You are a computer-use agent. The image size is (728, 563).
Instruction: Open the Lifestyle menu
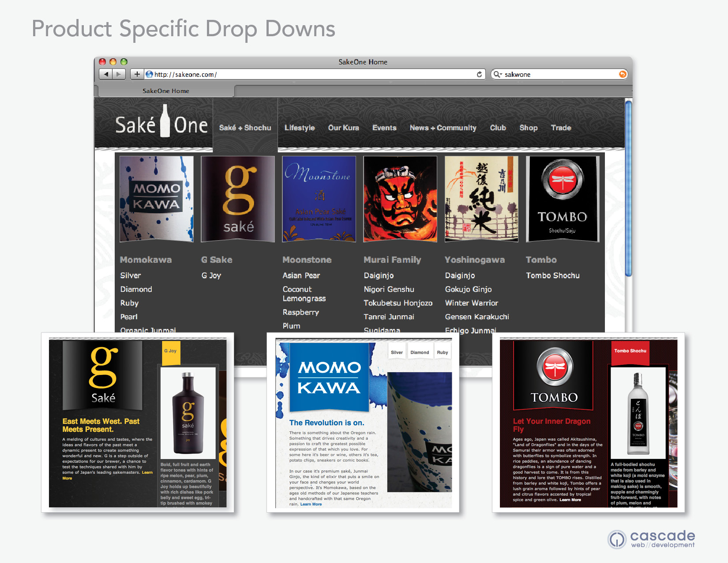pos(300,128)
